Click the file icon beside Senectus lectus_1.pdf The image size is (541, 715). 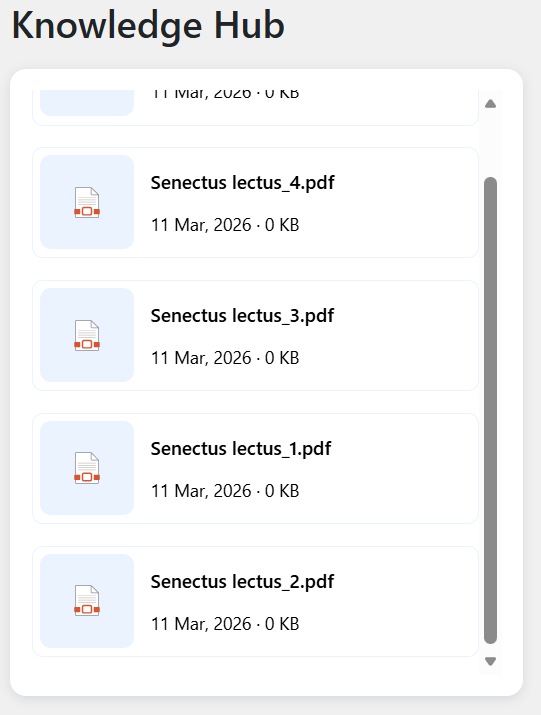(87, 468)
